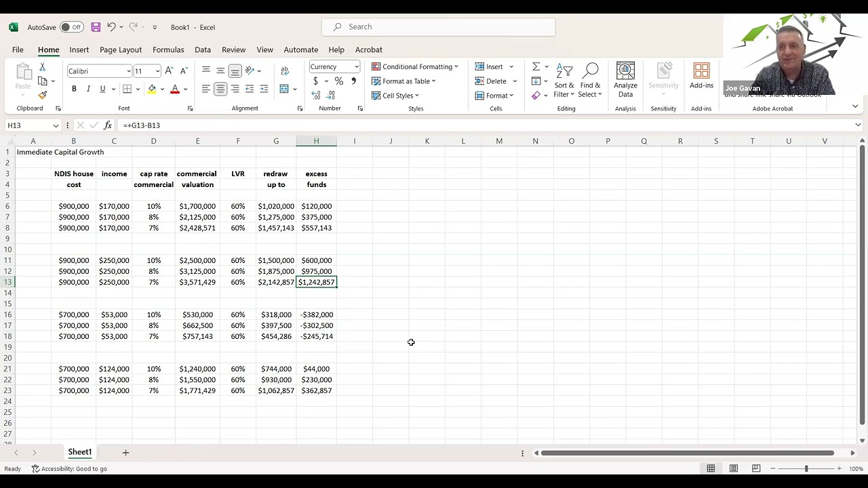
Task: Click the Font Color letter A
Action: 175,89
